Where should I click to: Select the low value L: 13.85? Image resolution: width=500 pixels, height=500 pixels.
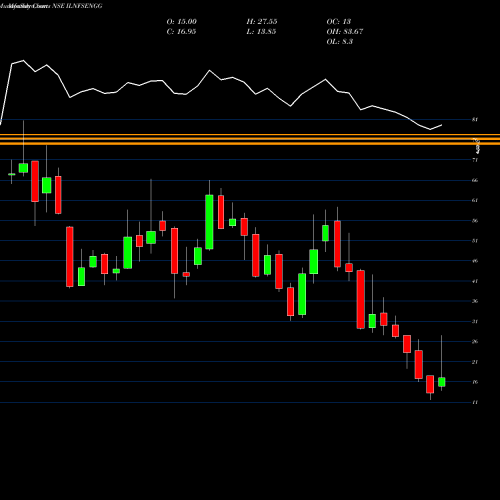[x=261, y=32]
